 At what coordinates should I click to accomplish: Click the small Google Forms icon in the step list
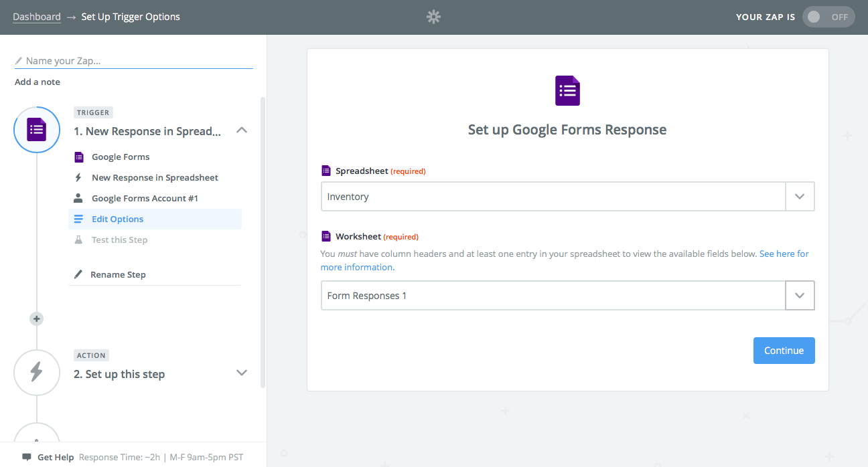coord(78,157)
